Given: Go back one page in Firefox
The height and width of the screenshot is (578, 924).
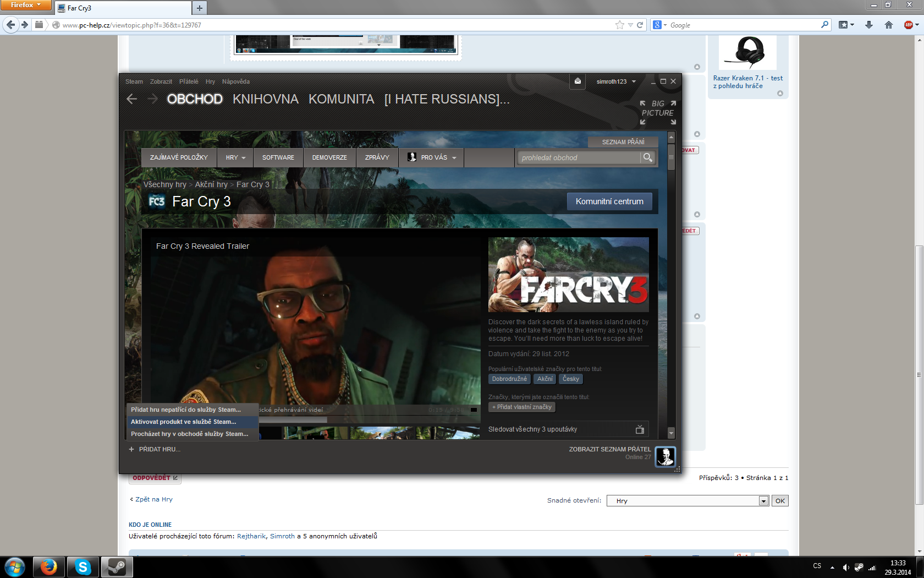Looking at the screenshot, I should click(x=10, y=25).
